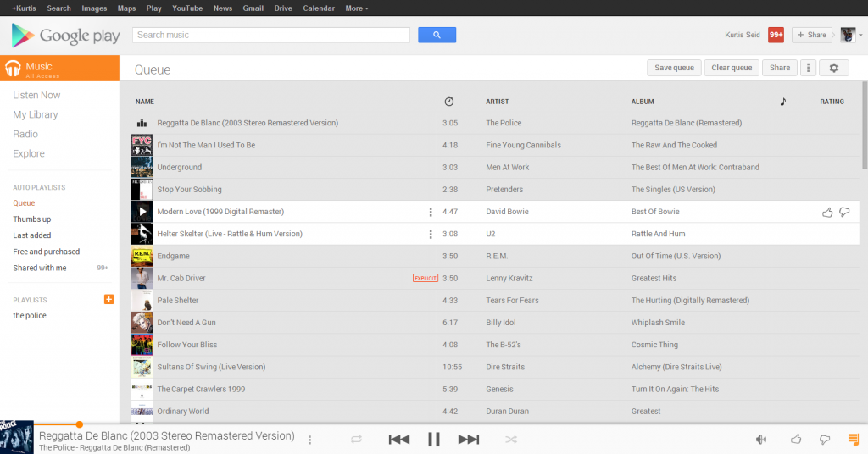
Task: Toggle repeat mode in player bar
Action: coord(356,439)
